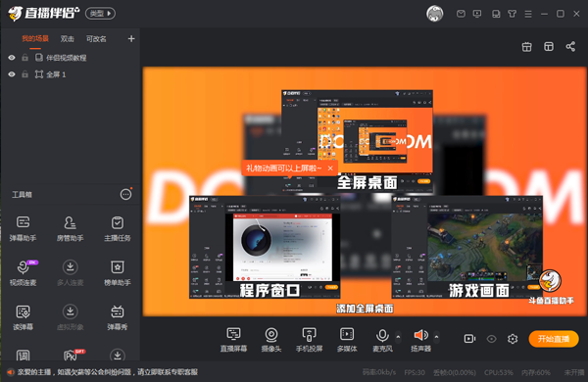Open the 房管助手 tool
This screenshot has width=588, height=382.
[71, 228]
